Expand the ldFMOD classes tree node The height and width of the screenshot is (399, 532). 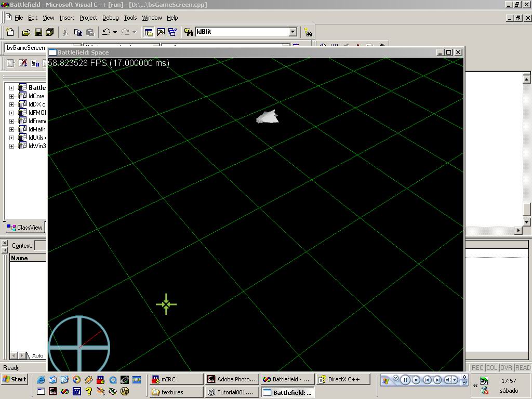[11, 113]
